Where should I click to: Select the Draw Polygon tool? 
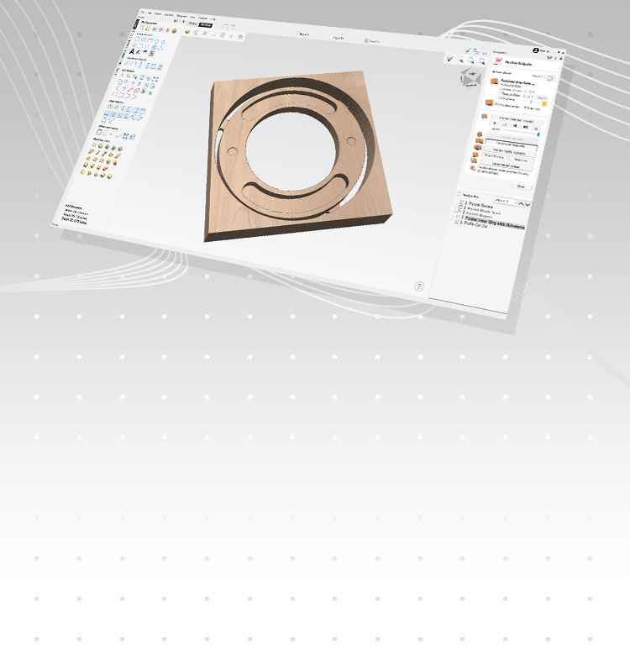157,41
